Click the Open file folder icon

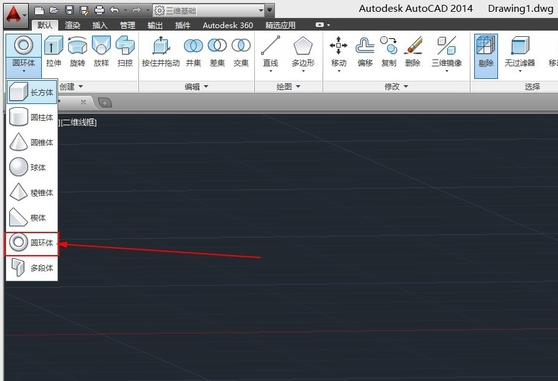pos(54,11)
